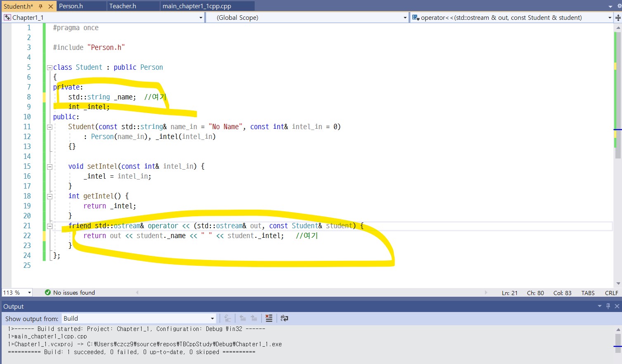Image resolution: width=622 pixels, height=364 pixels.
Task: Click line number 21 in gutter
Action: coord(27,226)
